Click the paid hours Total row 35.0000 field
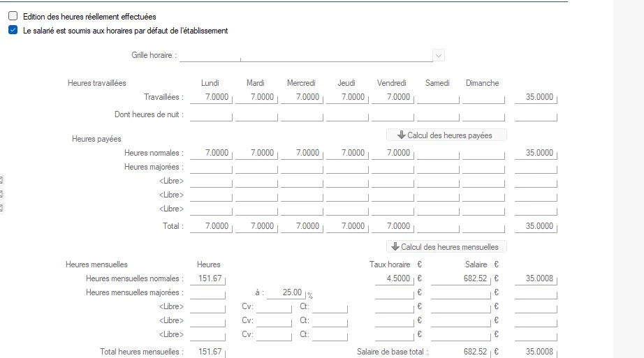Screen dimensions: 644x358 coord(536,226)
